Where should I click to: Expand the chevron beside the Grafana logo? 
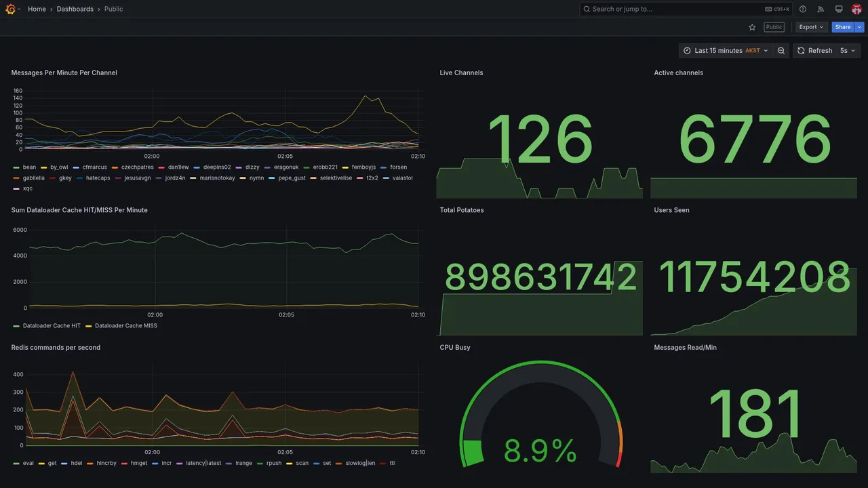pyautogui.click(x=19, y=9)
